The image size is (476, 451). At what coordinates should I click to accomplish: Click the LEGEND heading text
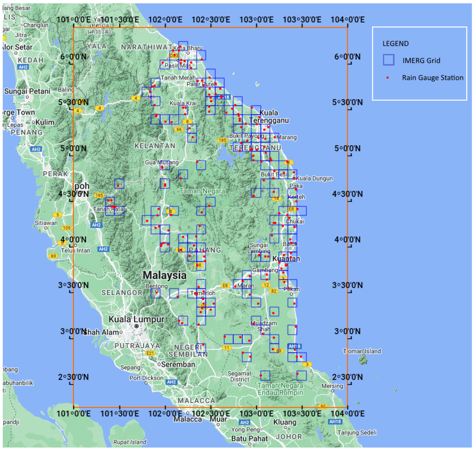click(x=395, y=44)
